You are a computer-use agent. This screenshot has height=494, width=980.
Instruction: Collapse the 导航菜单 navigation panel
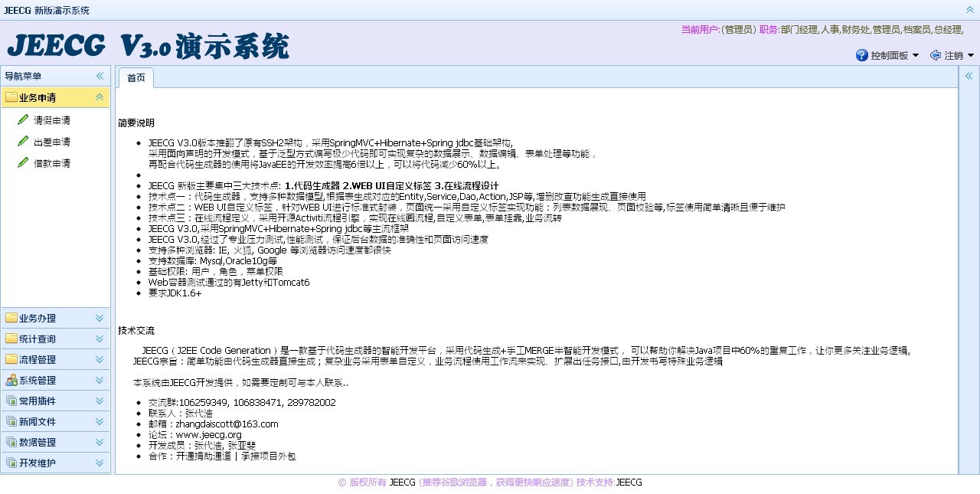coord(100,76)
